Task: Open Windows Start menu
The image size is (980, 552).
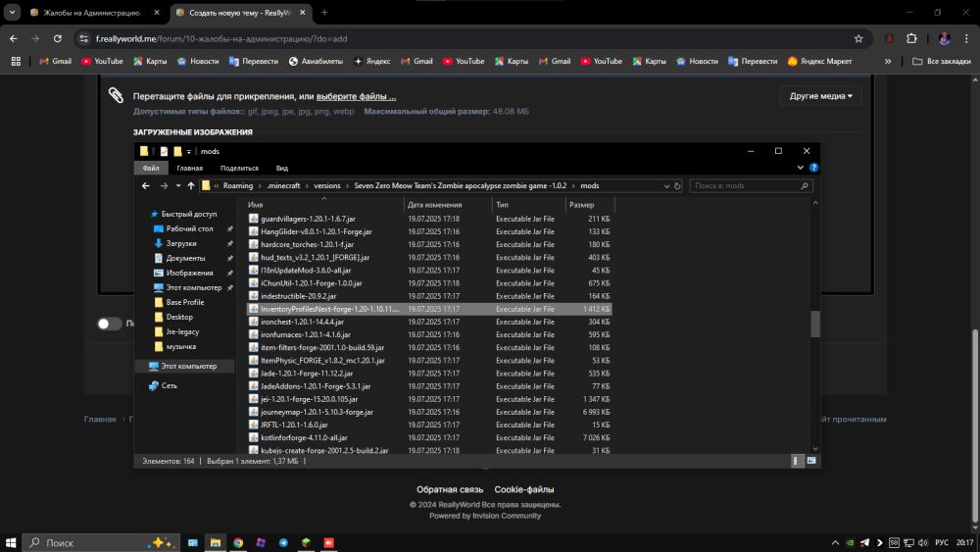Action: pyautogui.click(x=11, y=542)
